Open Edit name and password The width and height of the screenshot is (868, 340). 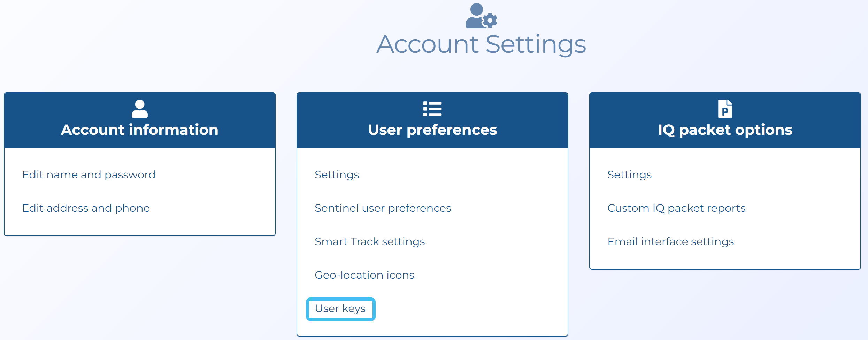pyautogui.click(x=89, y=175)
